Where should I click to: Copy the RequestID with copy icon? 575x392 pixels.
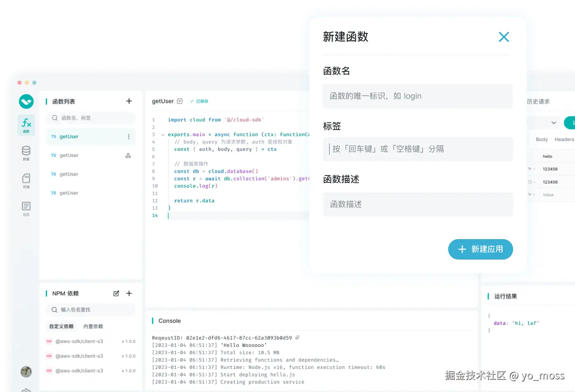297,337
